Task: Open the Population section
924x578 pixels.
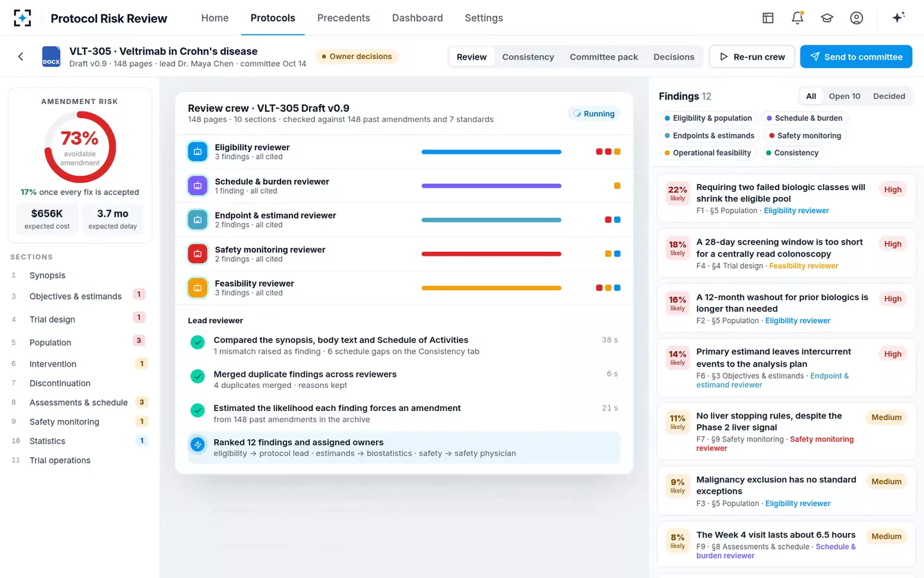Action: pyautogui.click(x=80, y=342)
